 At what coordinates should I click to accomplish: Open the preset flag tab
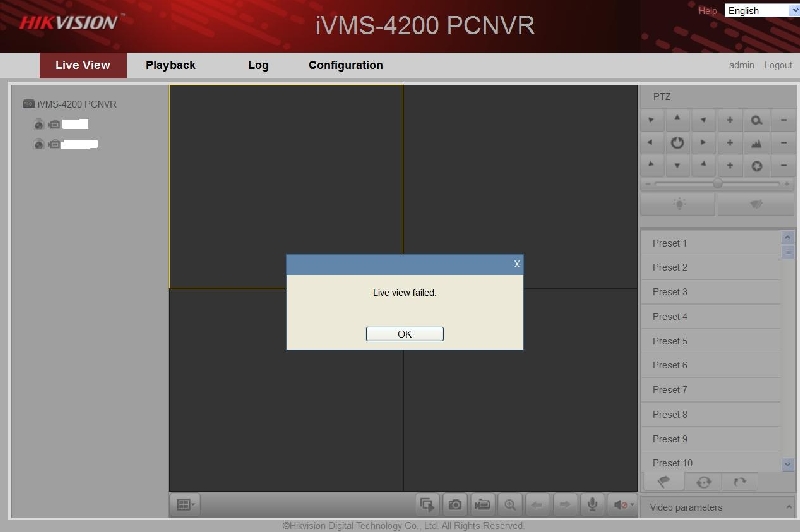(x=664, y=482)
